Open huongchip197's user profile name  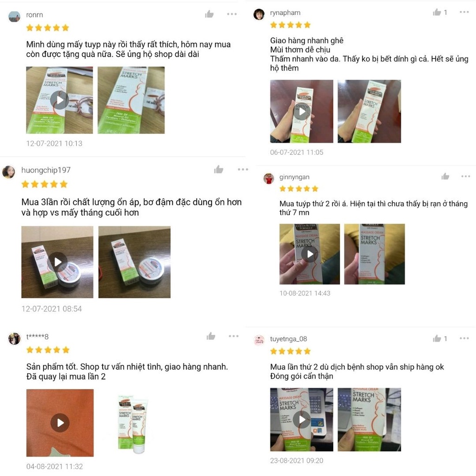(x=46, y=170)
